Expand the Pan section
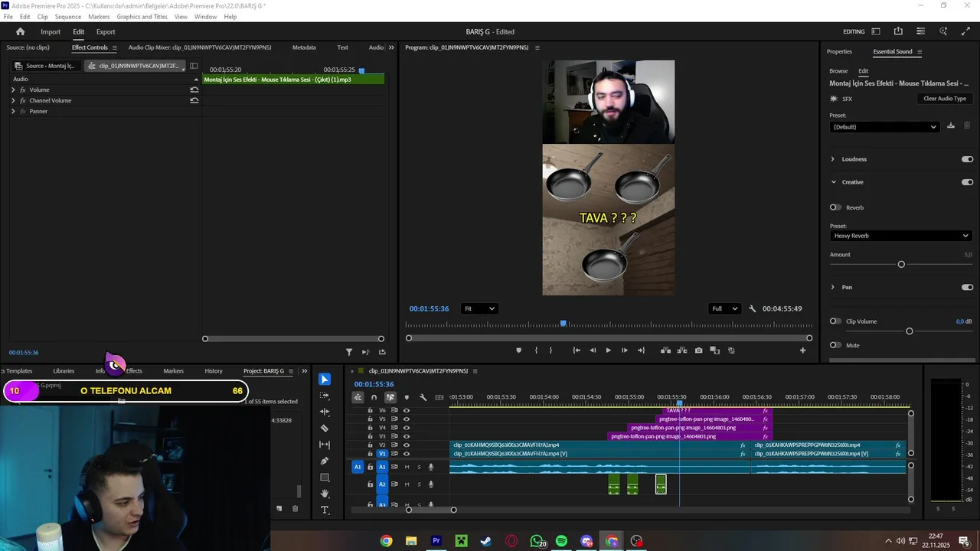Viewport: 980px width, 551px height. tap(833, 287)
